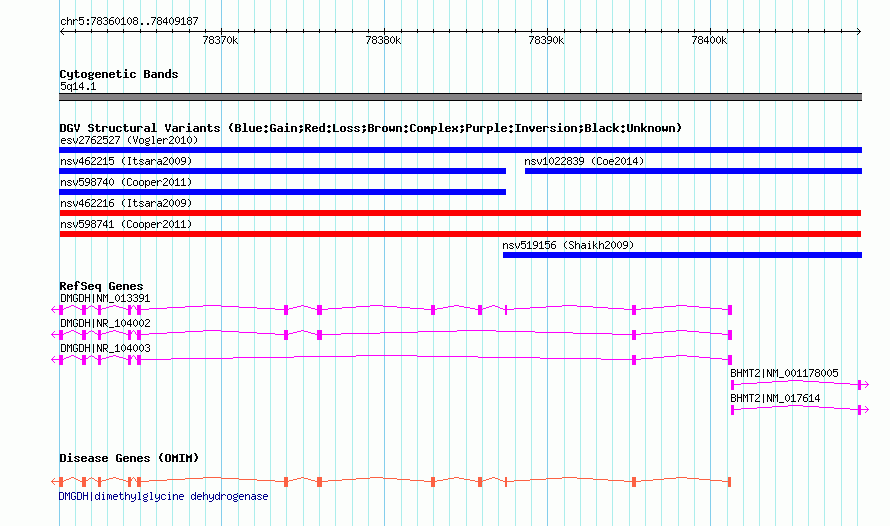Click the nsv519156 (Shaikh2009) blue bar

point(682,255)
